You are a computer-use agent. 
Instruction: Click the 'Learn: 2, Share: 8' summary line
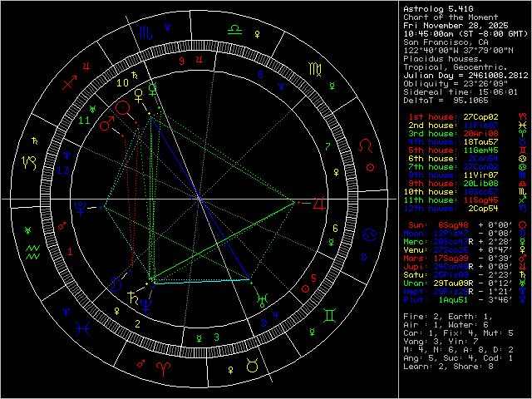click(448, 366)
